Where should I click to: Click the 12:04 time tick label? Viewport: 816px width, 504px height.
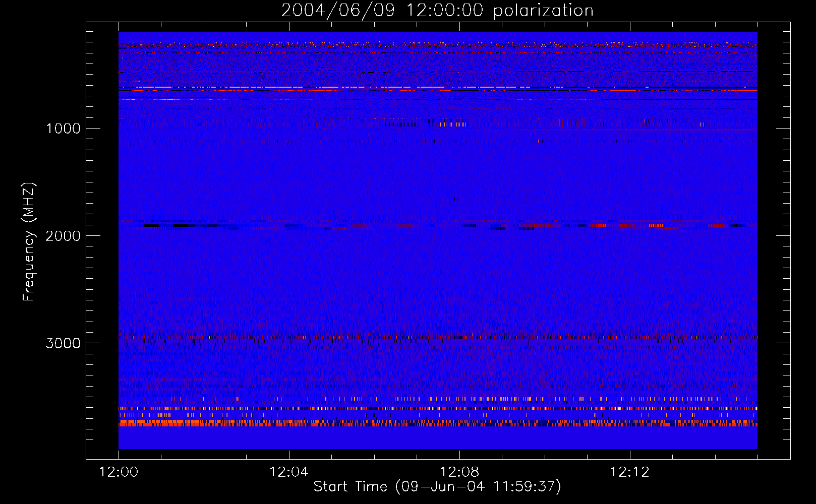pos(289,472)
